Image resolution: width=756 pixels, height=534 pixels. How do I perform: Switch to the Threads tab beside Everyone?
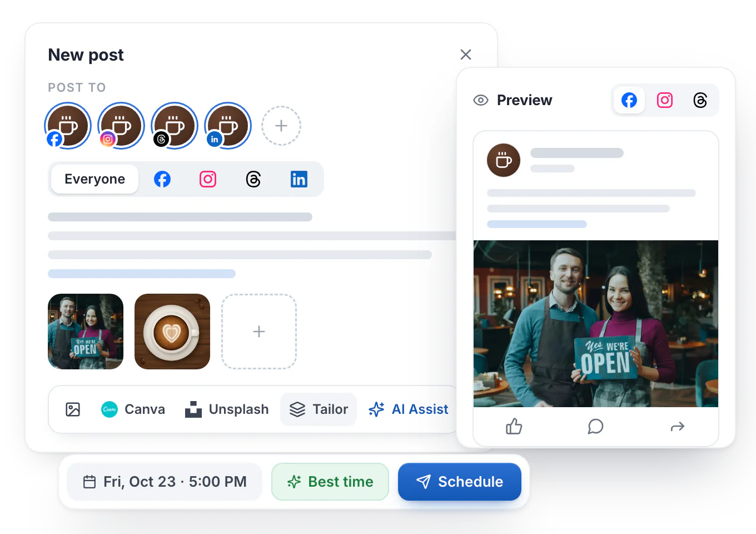[x=253, y=179]
